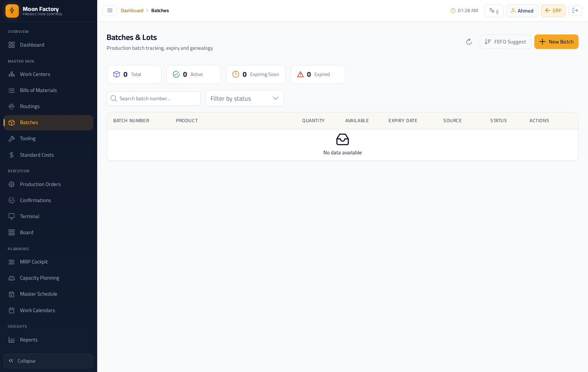The height and width of the screenshot is (372, 588).
Task: Click the clock icon next to 01:28 AM
Action: pos(453,11)
